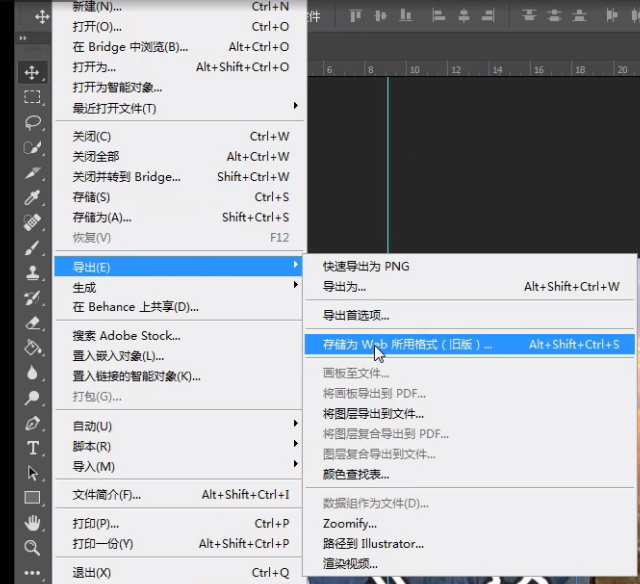Select the Quick Selection tool

tap(32, 147)
